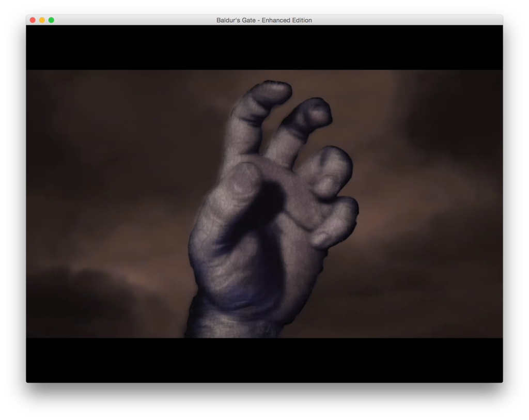Screen dimensions: 529x420
Task: Minimize the window with the yellow button
Action: click(42, 20)
